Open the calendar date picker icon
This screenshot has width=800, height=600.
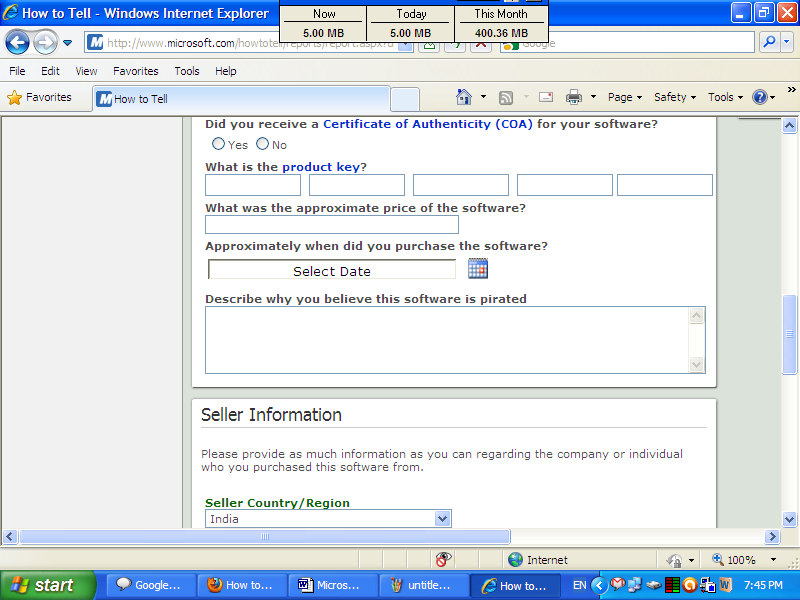[x=478, y=268]
